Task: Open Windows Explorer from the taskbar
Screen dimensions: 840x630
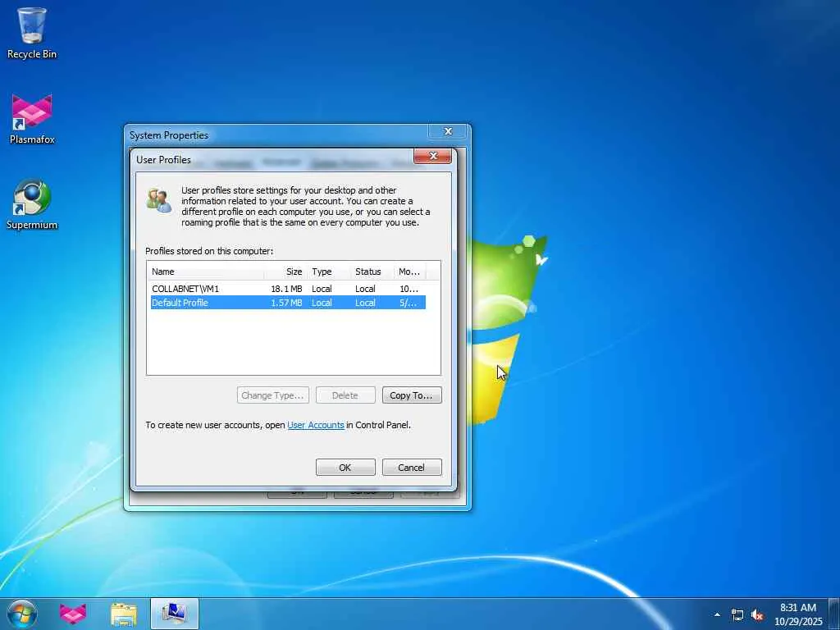Action: coord(124,614)
